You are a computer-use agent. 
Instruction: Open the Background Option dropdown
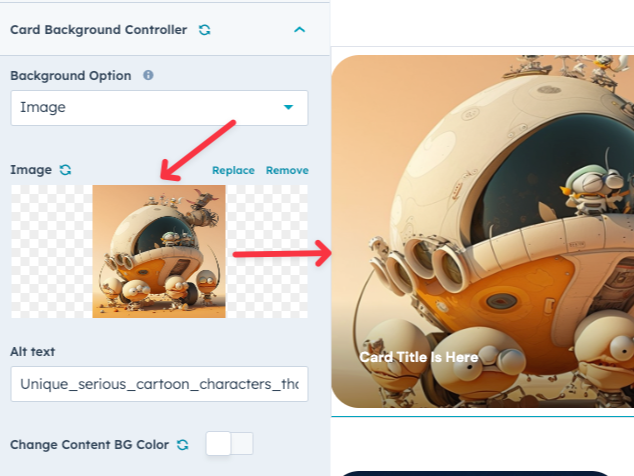(x=159, y=108)
